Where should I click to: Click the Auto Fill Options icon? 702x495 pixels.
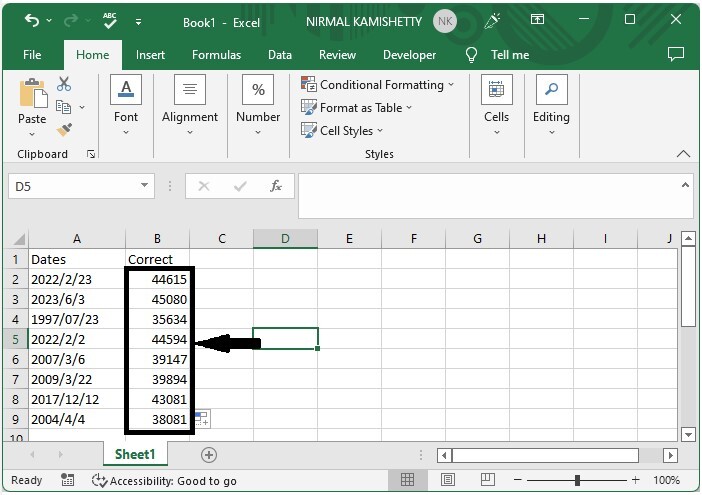(201, 418)
